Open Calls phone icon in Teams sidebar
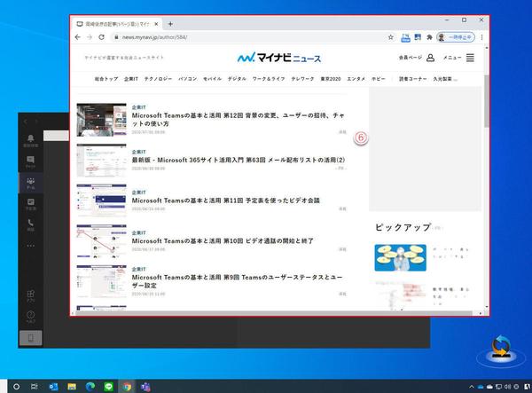The image size is (532, 393). click(30, 224)
